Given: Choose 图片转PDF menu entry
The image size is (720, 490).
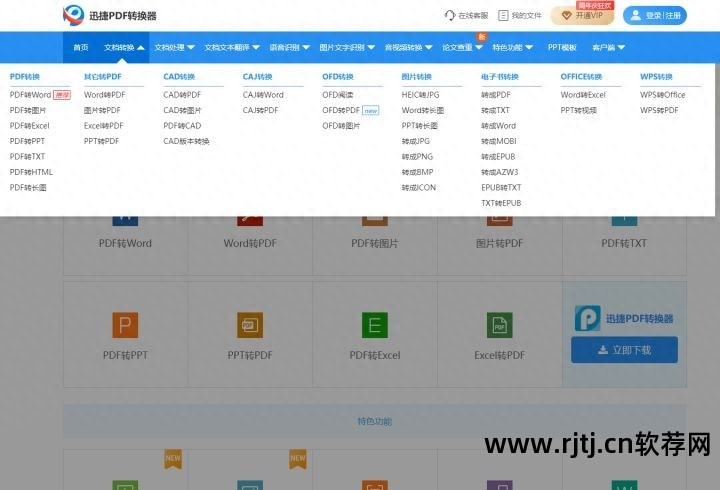Looking at the screenshot, I should (x=102, y=110).
